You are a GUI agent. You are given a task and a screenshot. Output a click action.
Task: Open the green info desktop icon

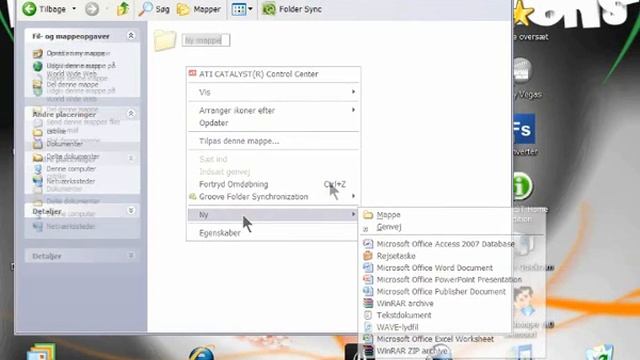pos(522,187)
